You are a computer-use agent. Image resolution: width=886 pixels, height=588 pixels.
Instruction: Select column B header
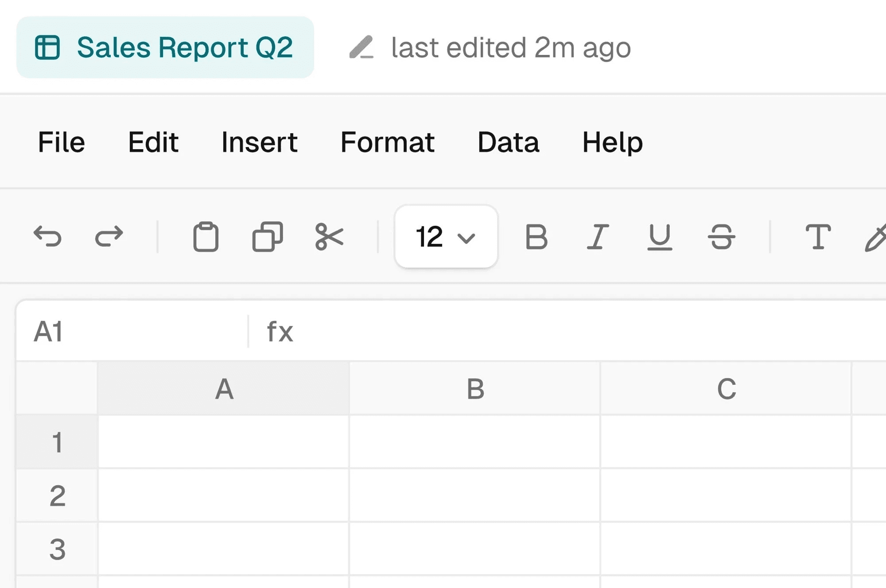(475, 389)
